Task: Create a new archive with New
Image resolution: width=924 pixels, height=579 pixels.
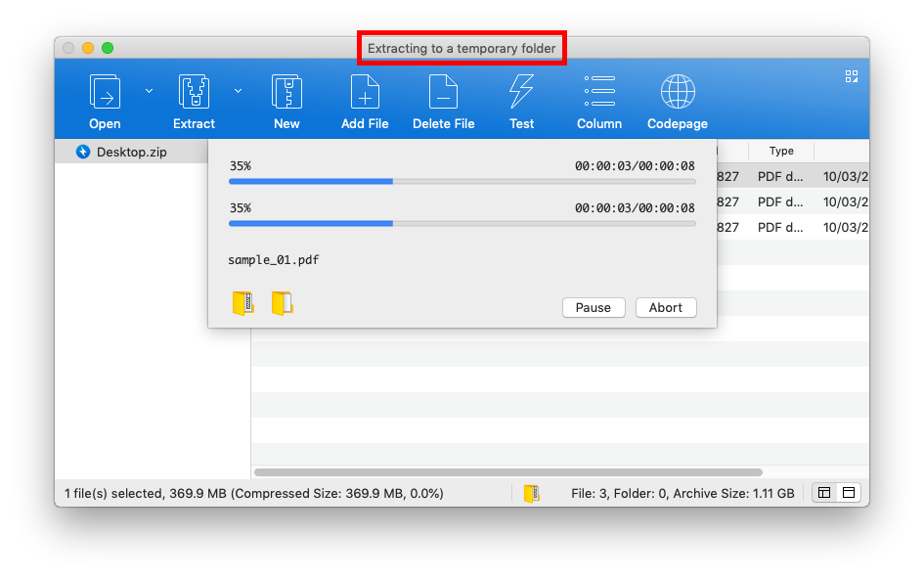Action: point(286,92)
